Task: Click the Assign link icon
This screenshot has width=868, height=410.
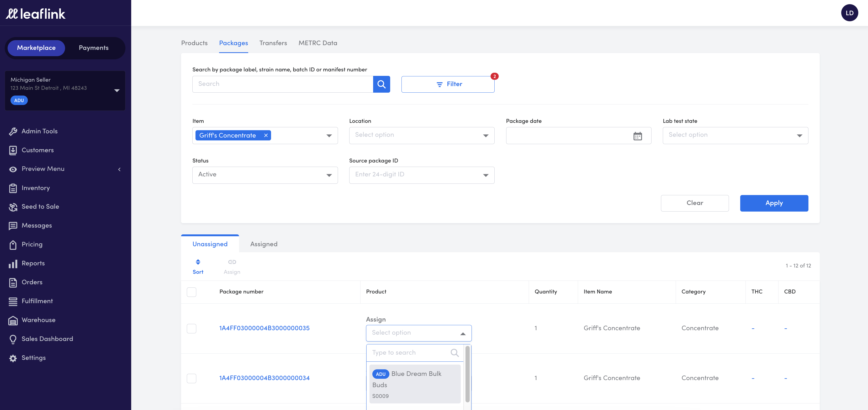Action: coord(232,262)
